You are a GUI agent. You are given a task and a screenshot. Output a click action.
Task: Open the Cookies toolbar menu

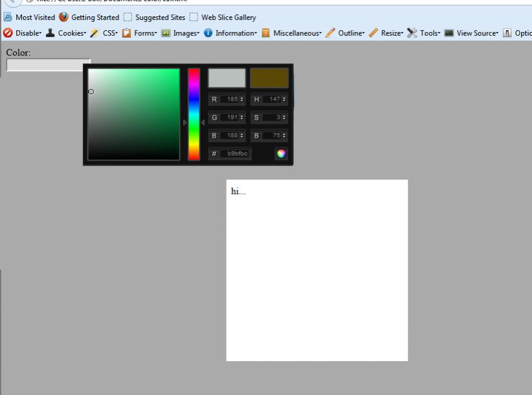(x=65, y=33)
